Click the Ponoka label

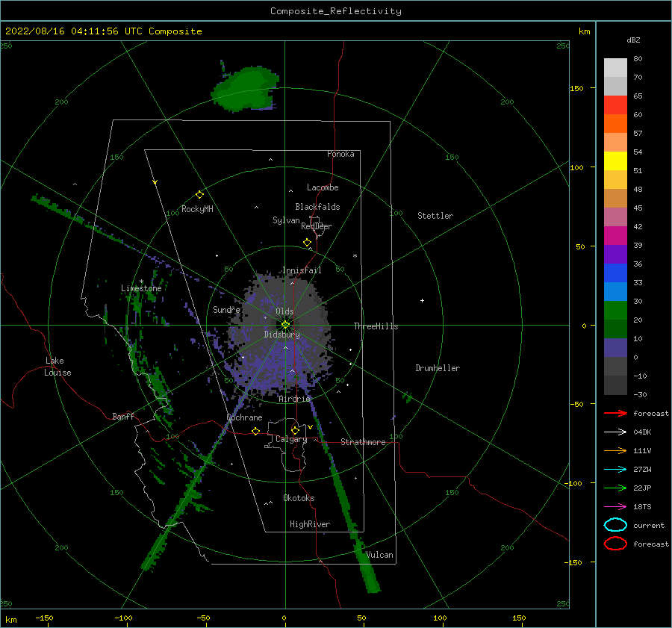tap(340, 154)
